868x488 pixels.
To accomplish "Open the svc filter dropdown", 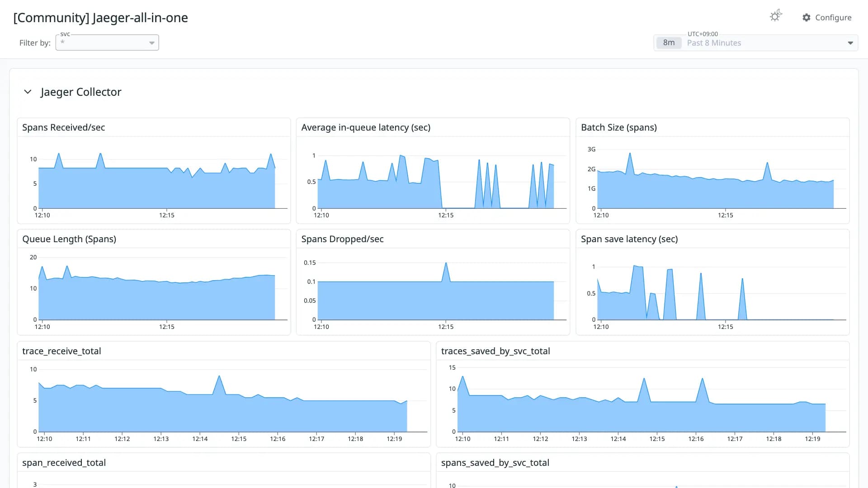I will 107,42.
